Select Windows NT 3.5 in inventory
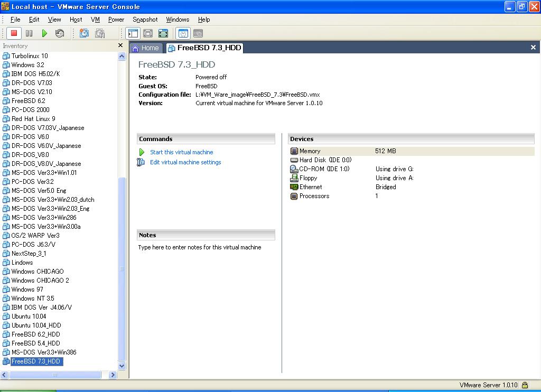 click(33, 298)
